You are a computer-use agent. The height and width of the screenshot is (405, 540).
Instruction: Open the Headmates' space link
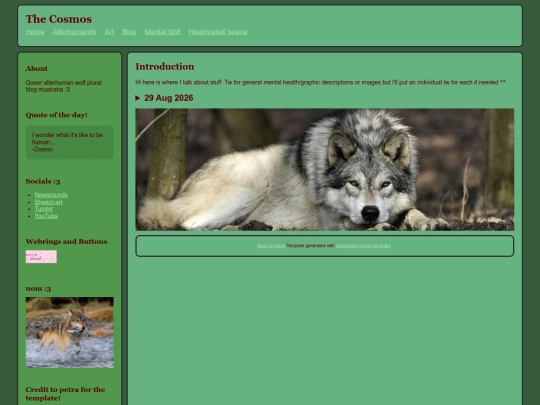[218, 32]
